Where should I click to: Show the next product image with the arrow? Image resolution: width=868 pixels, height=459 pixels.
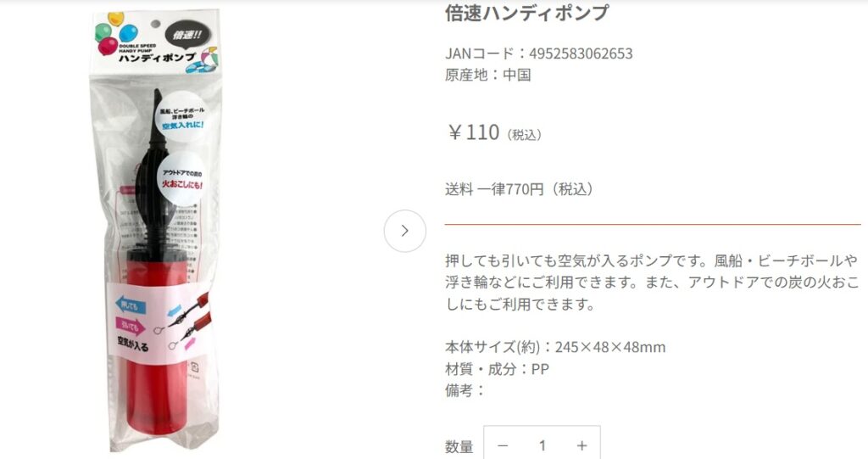click(x=404, y=231)
